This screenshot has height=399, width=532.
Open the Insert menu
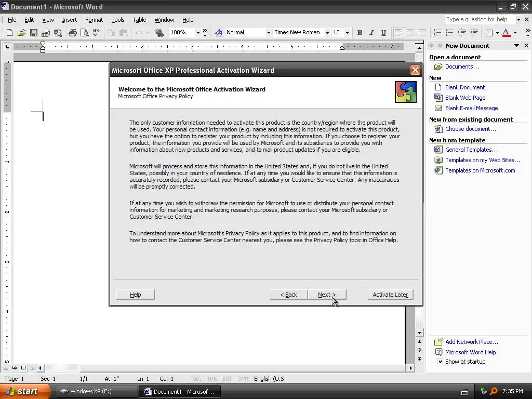[69, 20]
